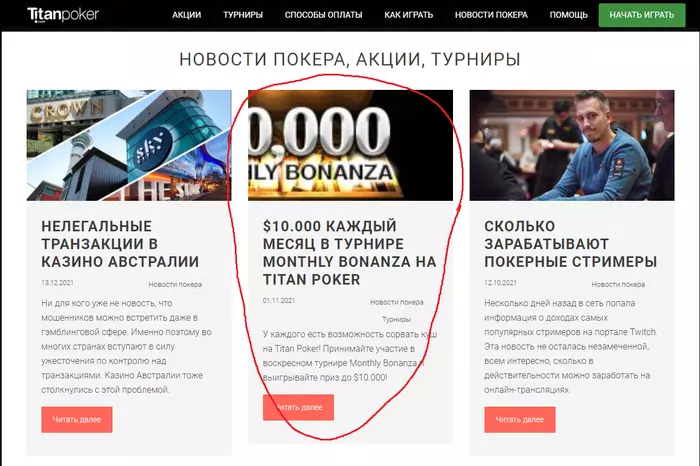Select Новости покера tag on Australia article
Viewport: 700px width, 466px height.
coord(175,284)
